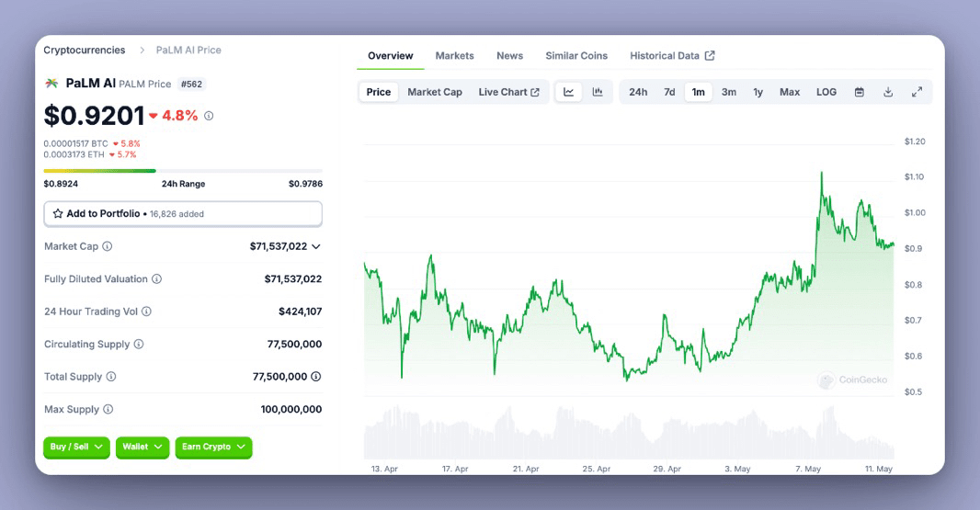This screenshot has height=510, width=980.
Task: Click the volume bars below the chart
Action: [x=629, y=433]
